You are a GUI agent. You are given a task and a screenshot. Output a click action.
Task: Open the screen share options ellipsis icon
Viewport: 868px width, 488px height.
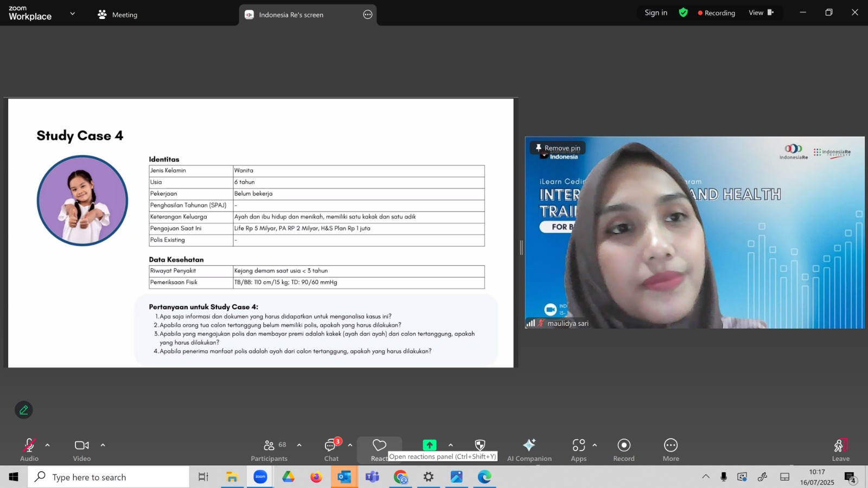point(368,15)
